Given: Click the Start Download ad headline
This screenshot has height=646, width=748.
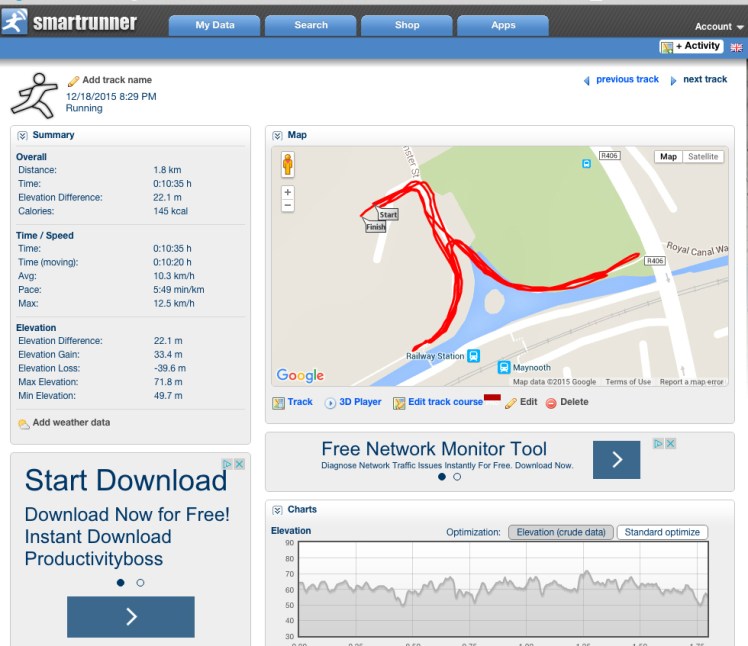Looking at the screenshot, I should coord(126,480).
